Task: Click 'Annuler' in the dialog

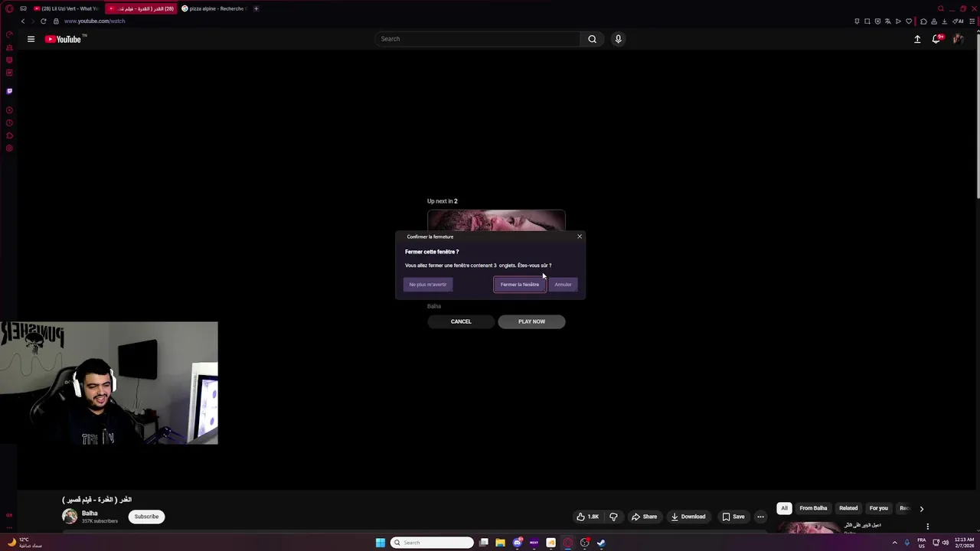Action: coord(563,285)
